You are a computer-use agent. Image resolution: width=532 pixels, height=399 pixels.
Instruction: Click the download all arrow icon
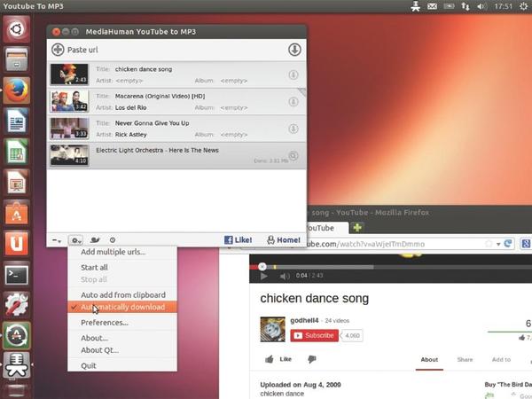294,50
